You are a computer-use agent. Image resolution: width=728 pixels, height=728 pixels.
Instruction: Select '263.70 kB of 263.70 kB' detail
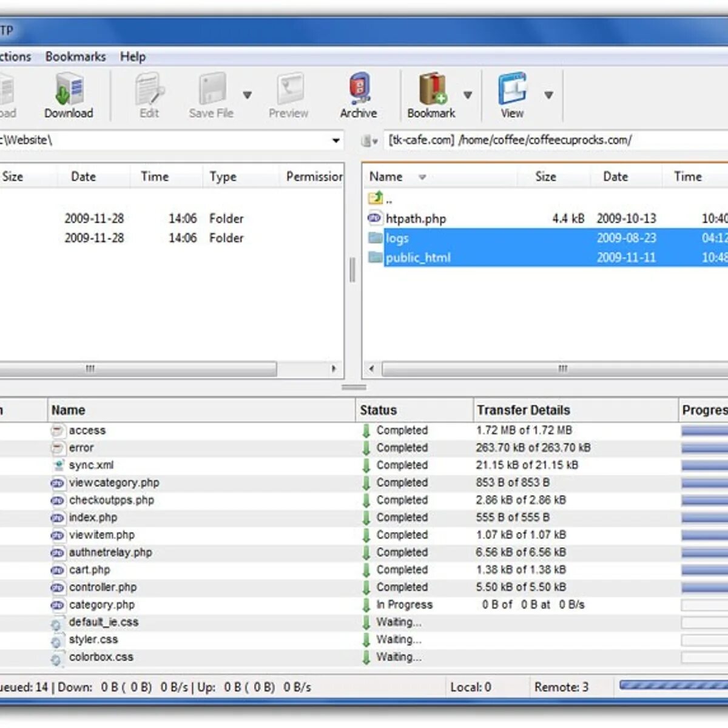pyautogui.click(x=533, y=448)
